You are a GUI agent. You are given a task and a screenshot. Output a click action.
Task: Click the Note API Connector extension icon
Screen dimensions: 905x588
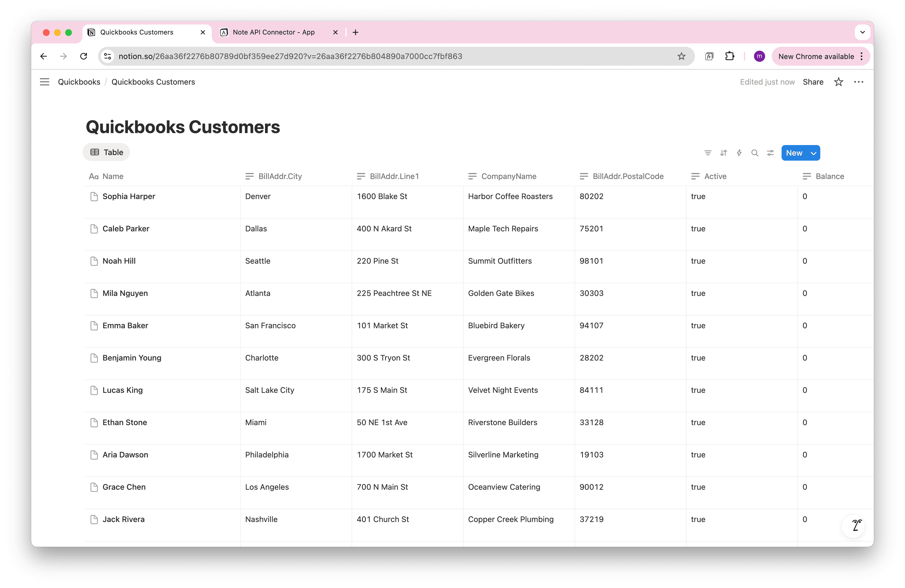click(709, 56)
